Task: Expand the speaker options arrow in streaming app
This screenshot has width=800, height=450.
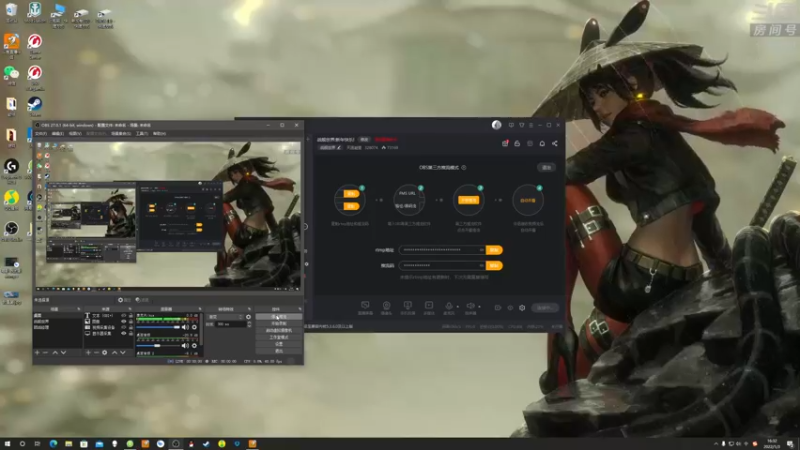Action: tap(479, 307)
